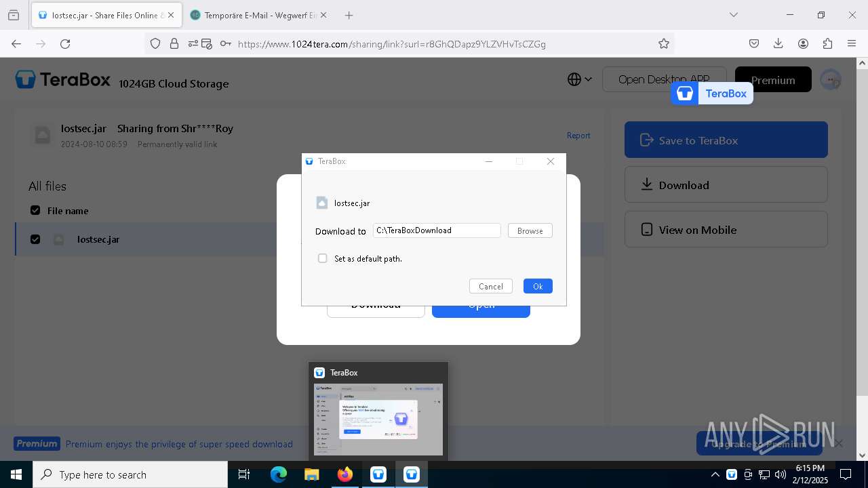Launch Microsoft Edge from taskbar
868x488 pixels.
[x=279, y=474]
